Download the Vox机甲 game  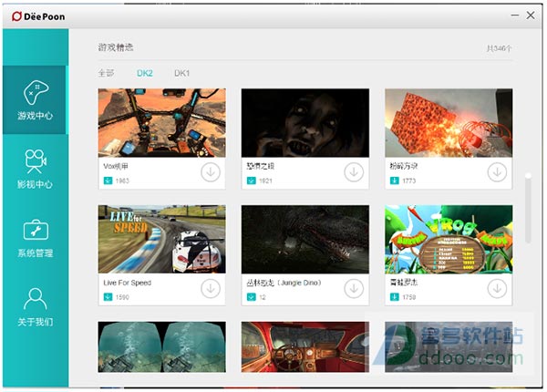(x=211, y=172)
